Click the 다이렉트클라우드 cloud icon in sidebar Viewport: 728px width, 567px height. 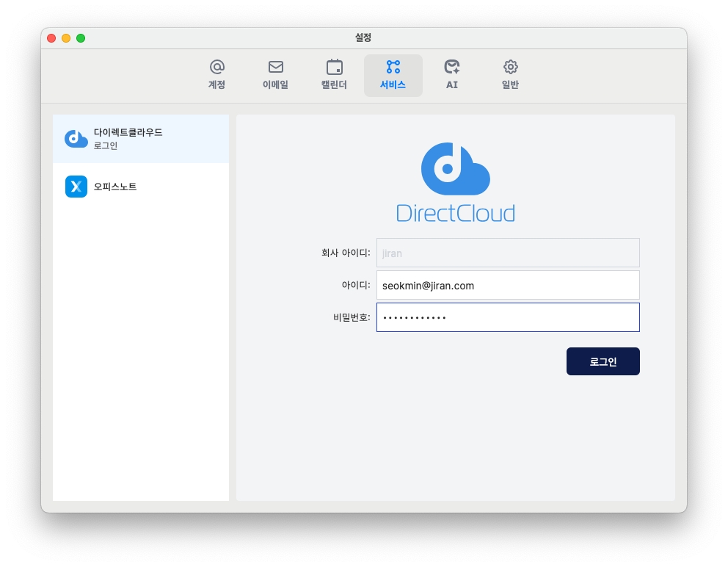(76, 139)
